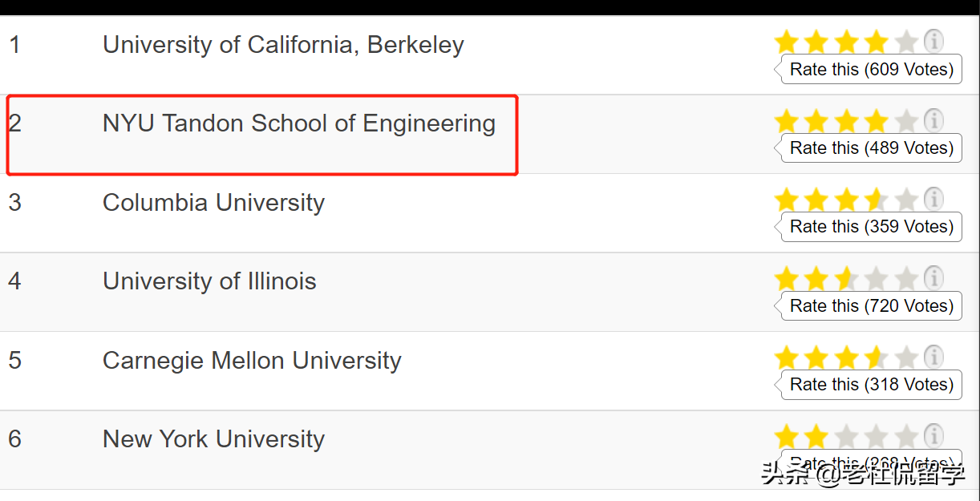Open NYU Tandon School of Engineering entry
Viewport: 980px width, 501px height.
[x=299, y=123]
